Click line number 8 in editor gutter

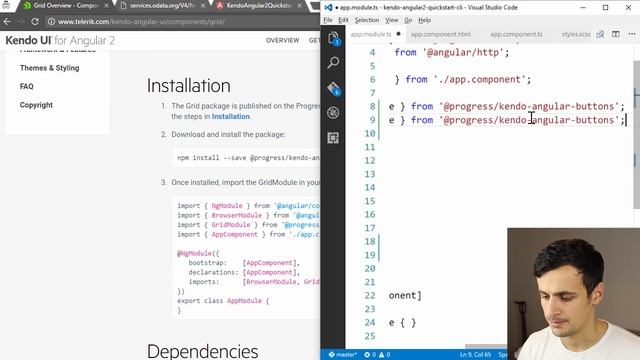[372, 107]
